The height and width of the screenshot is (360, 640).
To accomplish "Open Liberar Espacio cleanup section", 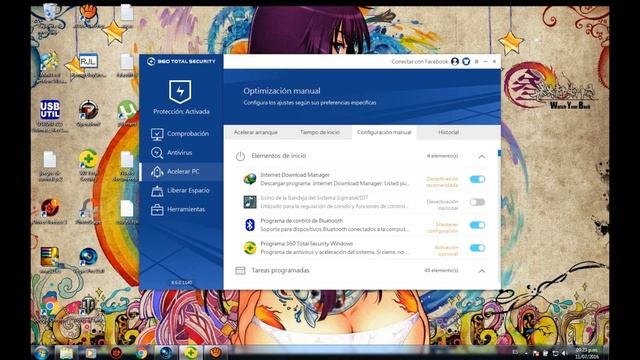I will [x=180, y=191].
